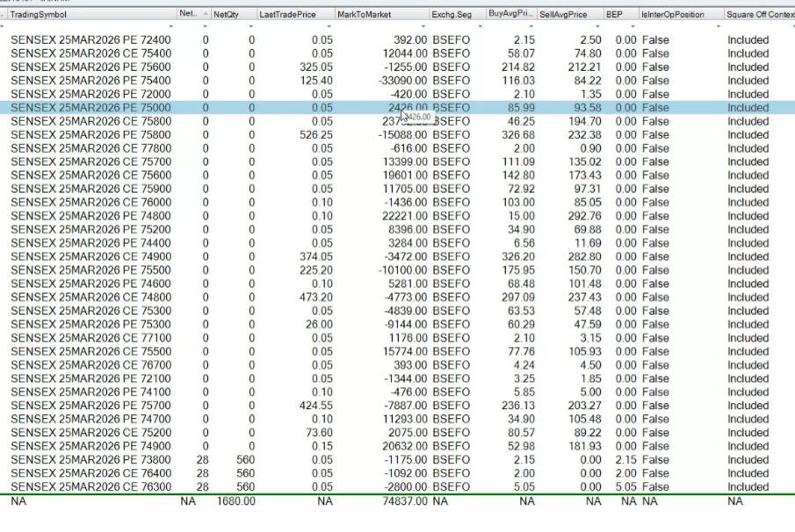Click SellAvgPrice cell showing 292.76
This screenshot has width=795, height=532.
coord(584,216)
